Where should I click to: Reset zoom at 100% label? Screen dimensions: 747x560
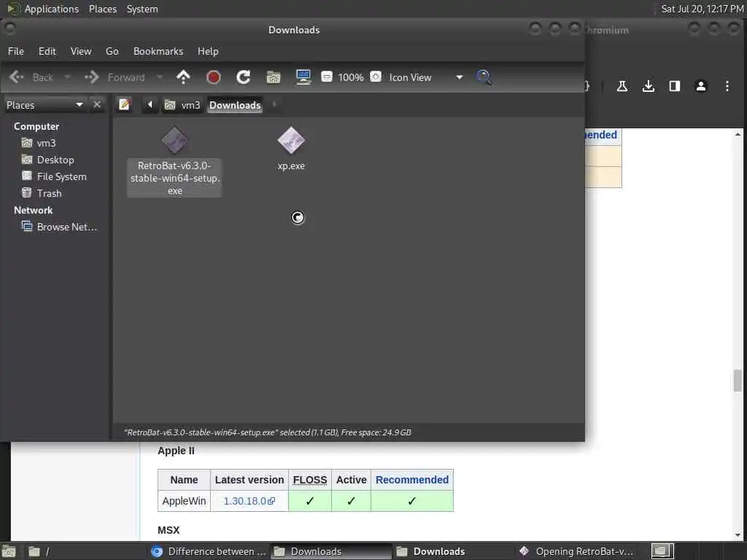point(351,77)
